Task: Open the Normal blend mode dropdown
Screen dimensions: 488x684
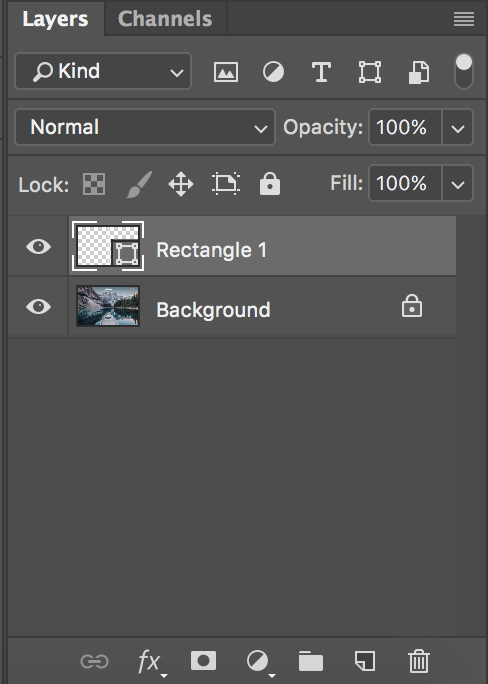Action: [145, 127]
